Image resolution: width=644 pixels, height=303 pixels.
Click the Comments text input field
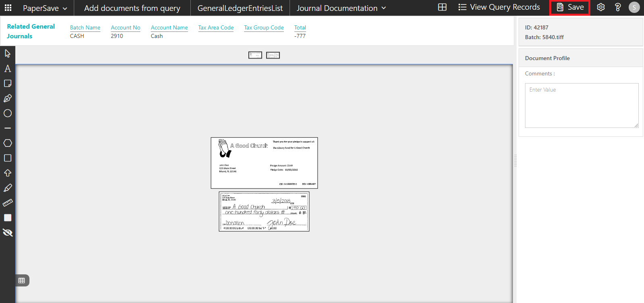coord(581,105)
